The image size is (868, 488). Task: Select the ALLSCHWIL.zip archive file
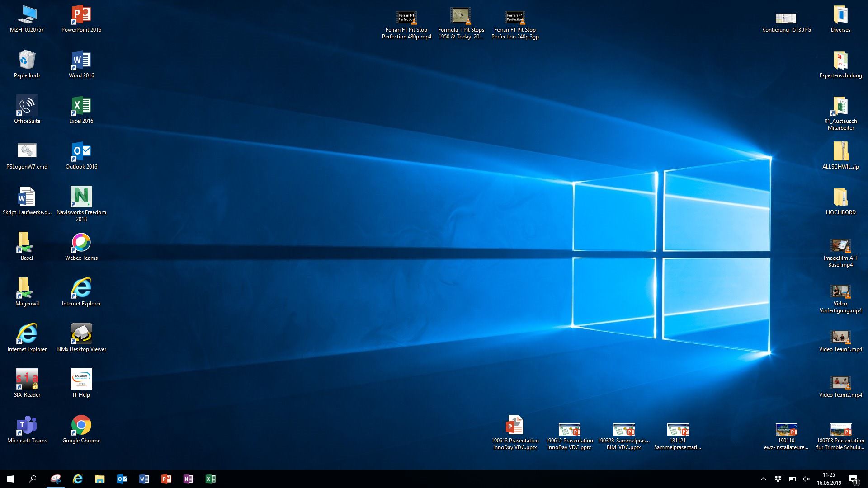[840, 152]
